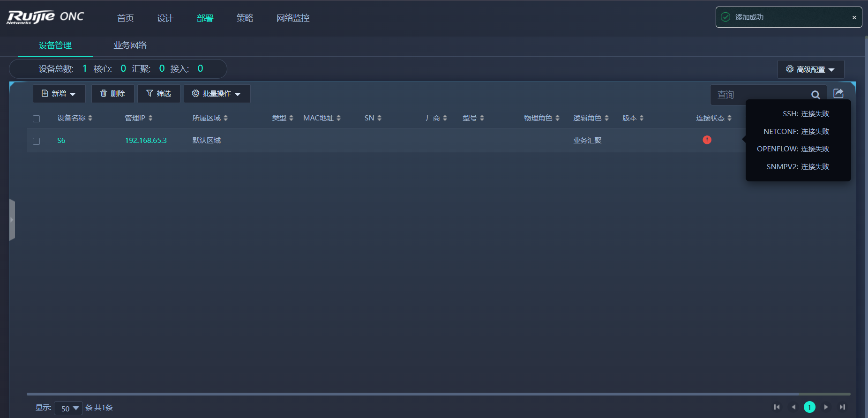Viewport: 868px width, 418px height.
Task: Click the 筛选 filter button
Action: point(159,94)
